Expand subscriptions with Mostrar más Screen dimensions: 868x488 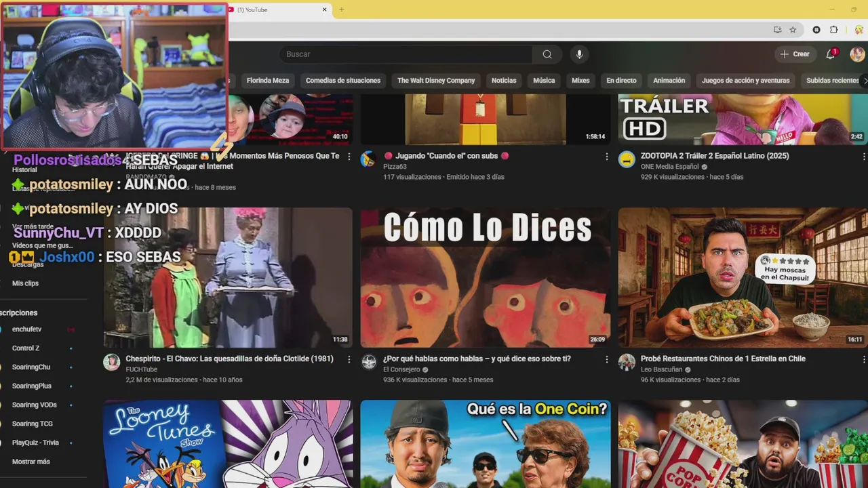click(x=31, y=462)
